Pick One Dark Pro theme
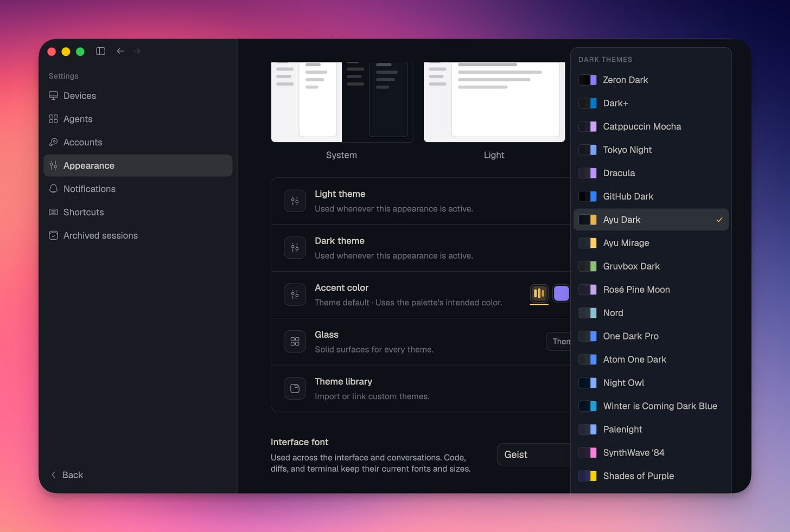 [x=651, y=336]
